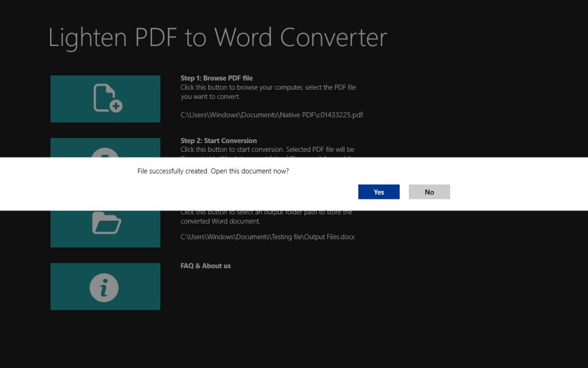
Task: Select the Output Files.docx path text
Action: [x=268, y=237]
